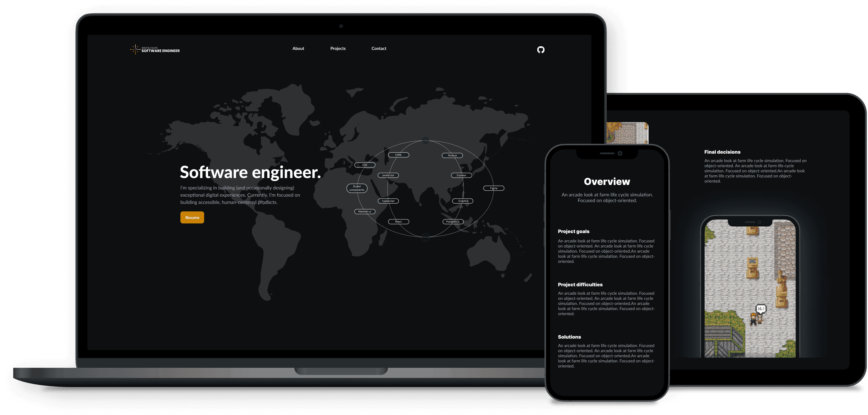
Task: Open the Projects navigation menu item
Action: point(338,49)
